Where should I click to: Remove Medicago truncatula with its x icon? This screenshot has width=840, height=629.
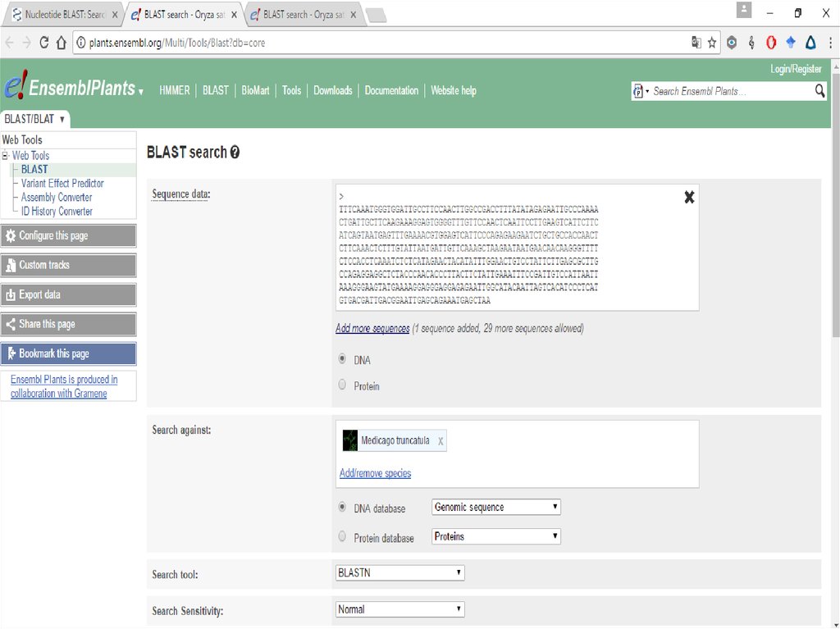(x=441, y=441)
